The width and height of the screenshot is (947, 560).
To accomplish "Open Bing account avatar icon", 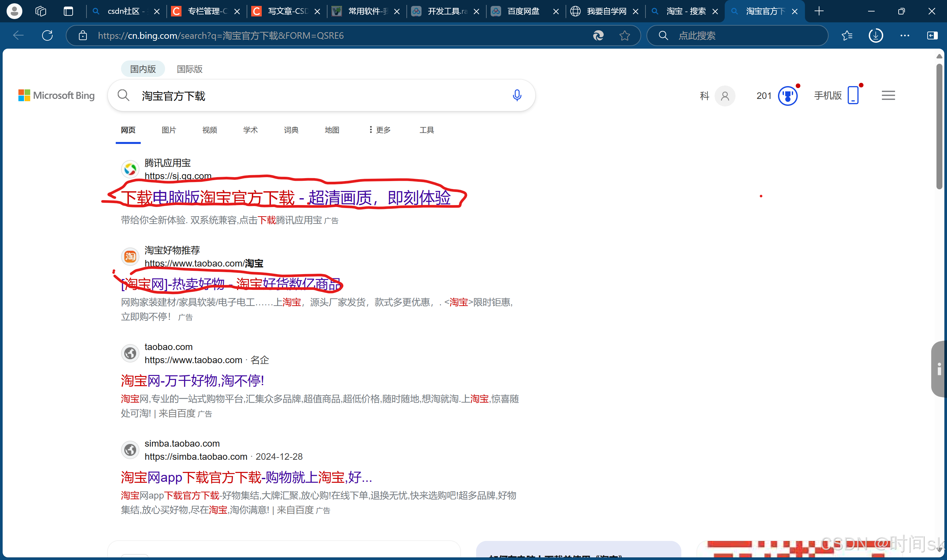I will 725,96.
